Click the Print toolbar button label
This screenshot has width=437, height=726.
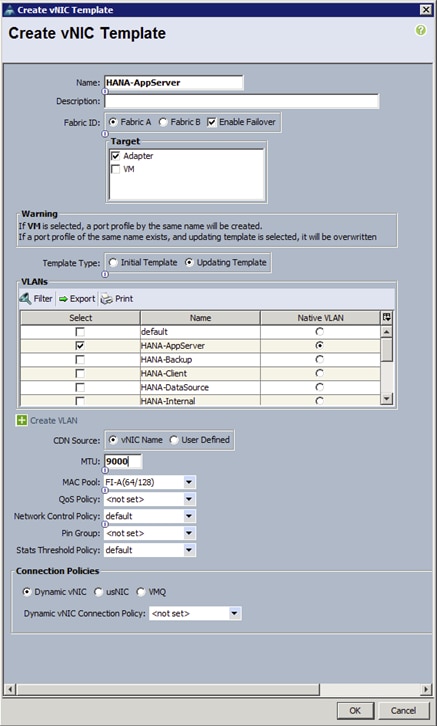point(124,299)
